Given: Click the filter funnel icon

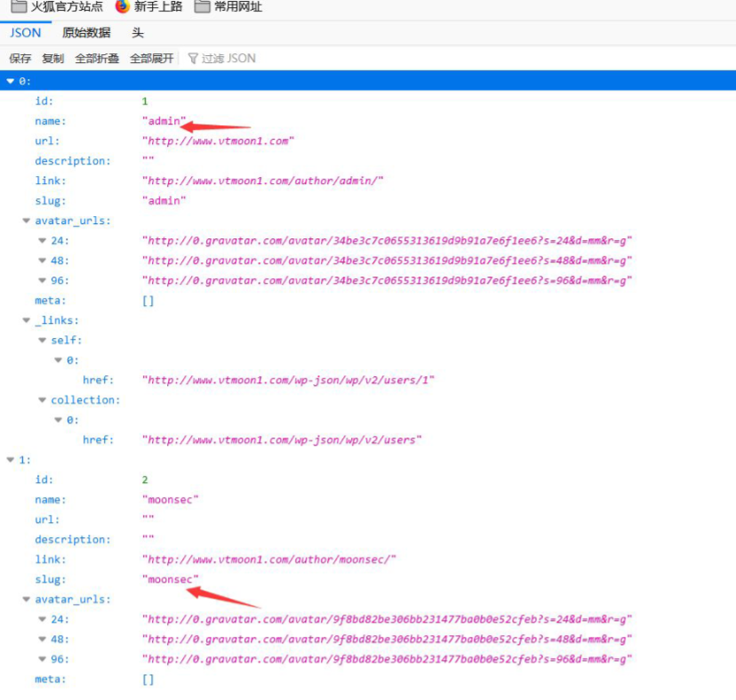Looking at the screenshot, I should (192, 59).
